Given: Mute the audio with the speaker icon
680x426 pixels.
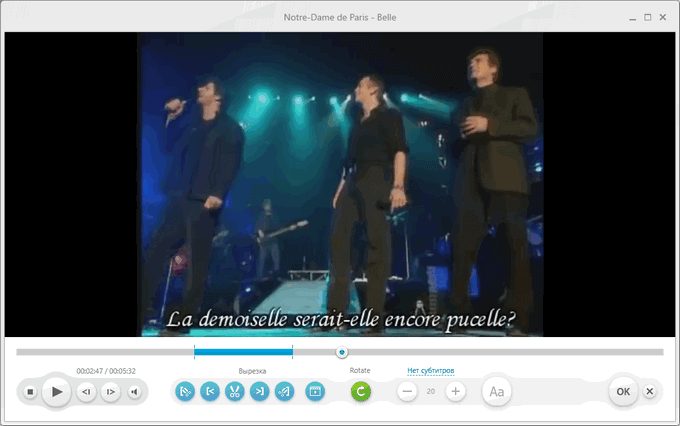Looking at the screenshot, I should (134, 392).
